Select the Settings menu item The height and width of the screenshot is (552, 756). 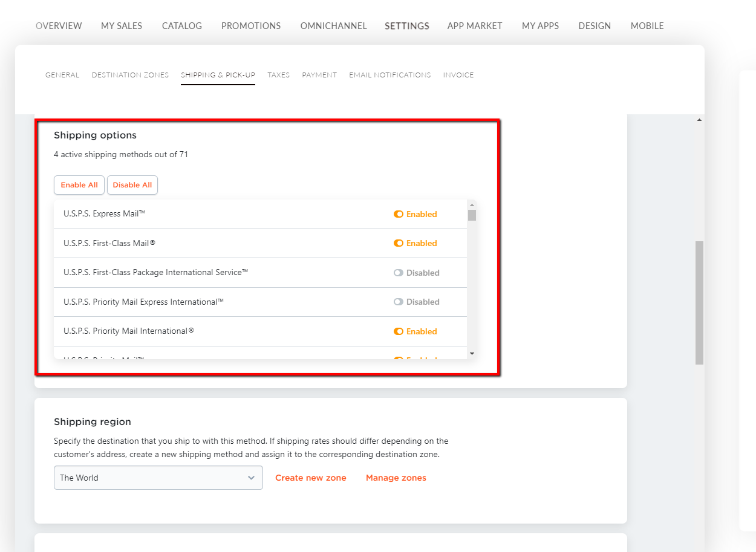coord(407,26)
